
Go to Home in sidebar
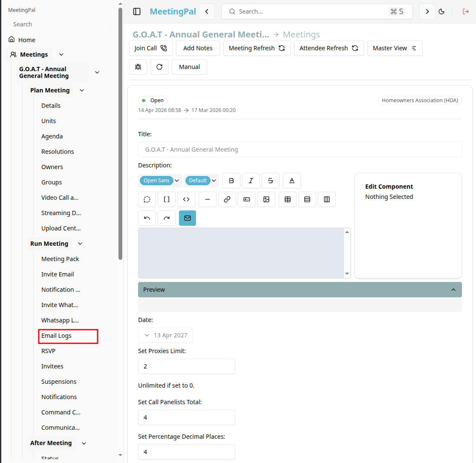27,40
